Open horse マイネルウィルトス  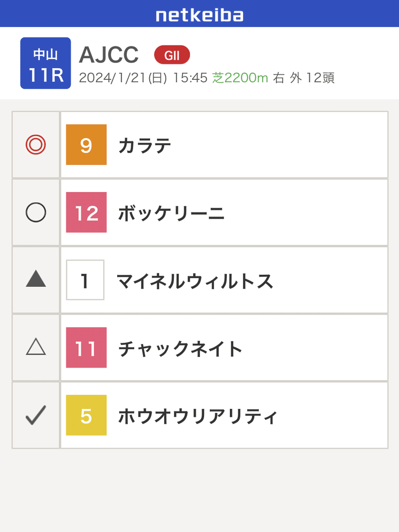click(195, 281)
